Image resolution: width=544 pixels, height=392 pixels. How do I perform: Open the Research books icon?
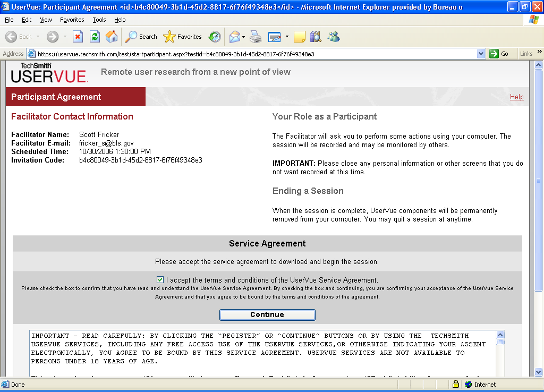[316, 37]
